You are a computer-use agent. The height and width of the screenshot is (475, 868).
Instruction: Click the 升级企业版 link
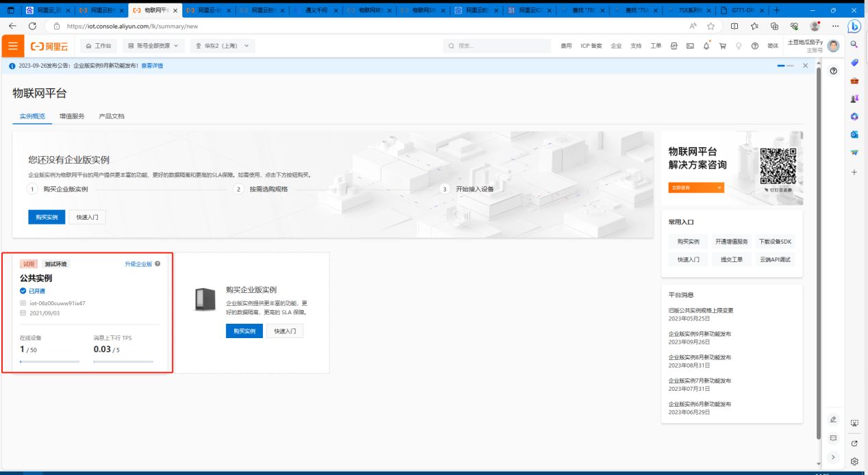(x=138, y=264)
